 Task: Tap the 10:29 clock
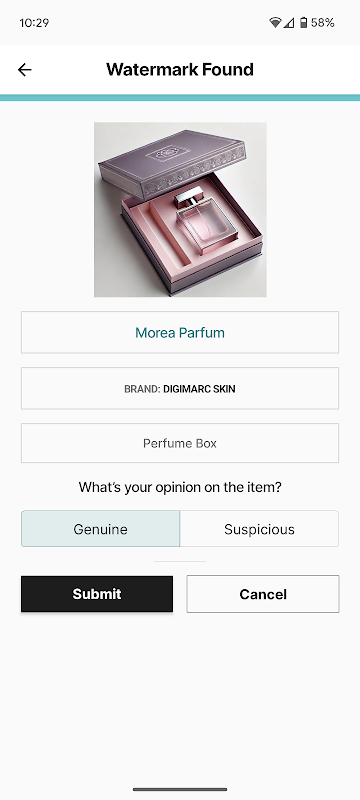(34, 22)
